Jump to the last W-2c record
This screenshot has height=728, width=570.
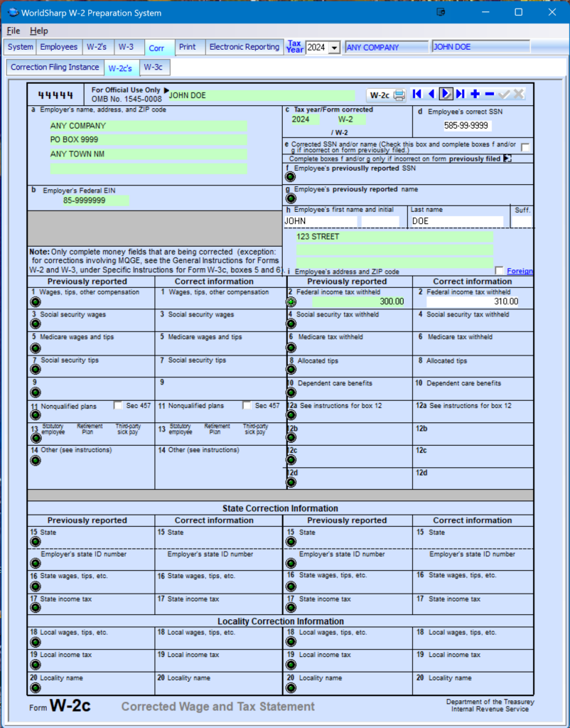[461, 95]
